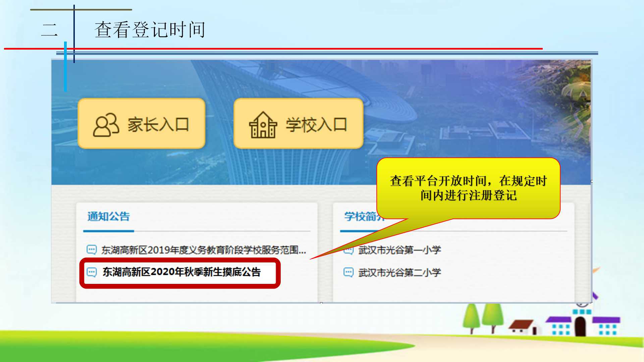Click message icon beside 2019年度 notice
The image size is (644, 362).
click(x=92, y=250)
